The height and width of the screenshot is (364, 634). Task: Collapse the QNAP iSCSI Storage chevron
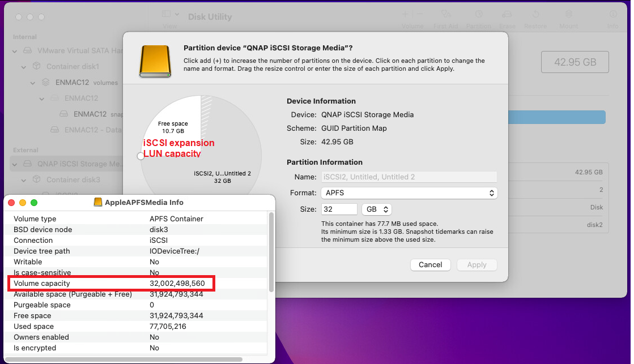15,164
